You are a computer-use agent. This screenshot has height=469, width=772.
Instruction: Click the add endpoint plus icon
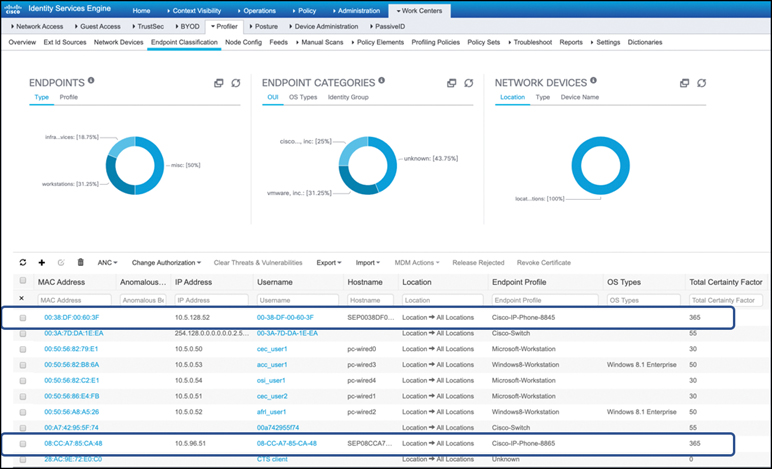(42, 262)
